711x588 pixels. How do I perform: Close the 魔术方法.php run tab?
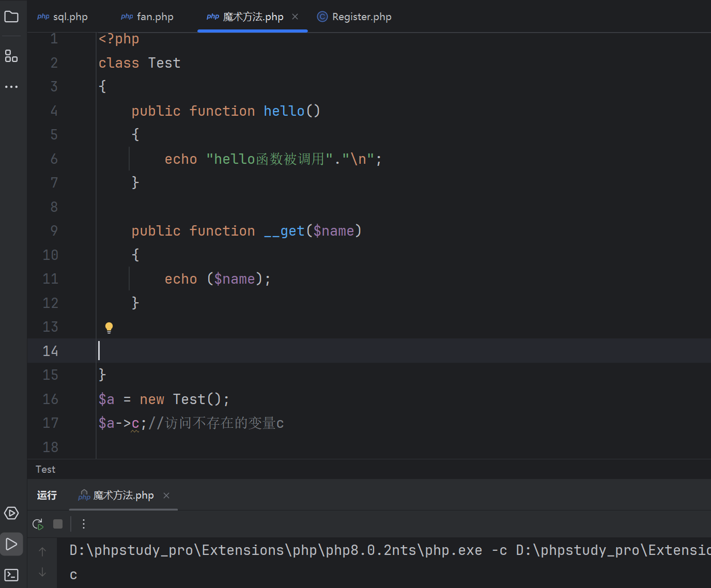166,496
